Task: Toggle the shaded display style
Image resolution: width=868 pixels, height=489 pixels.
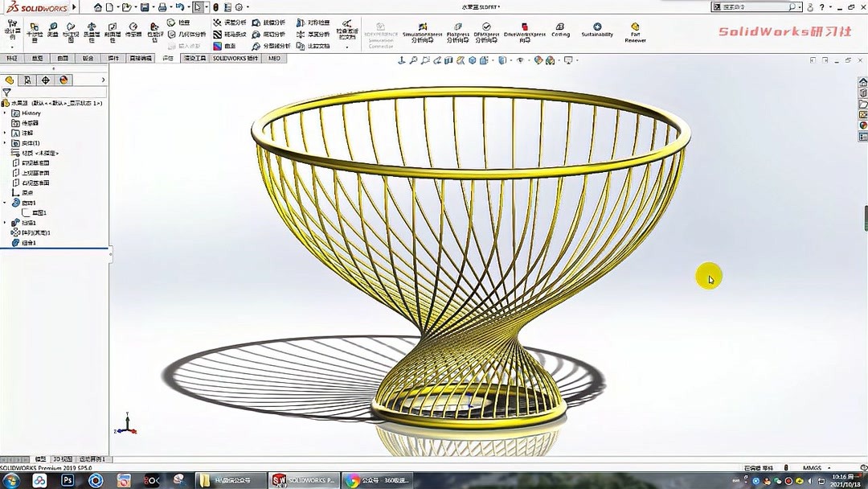Action: 502,59
